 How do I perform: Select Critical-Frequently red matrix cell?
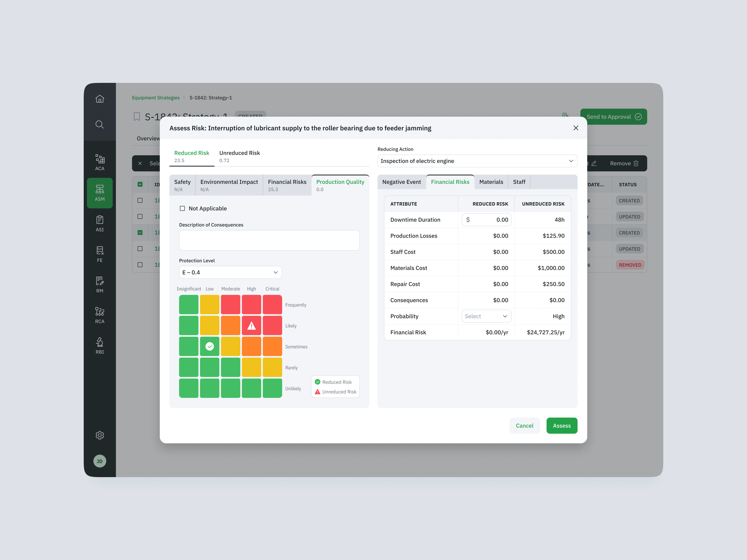272,304
